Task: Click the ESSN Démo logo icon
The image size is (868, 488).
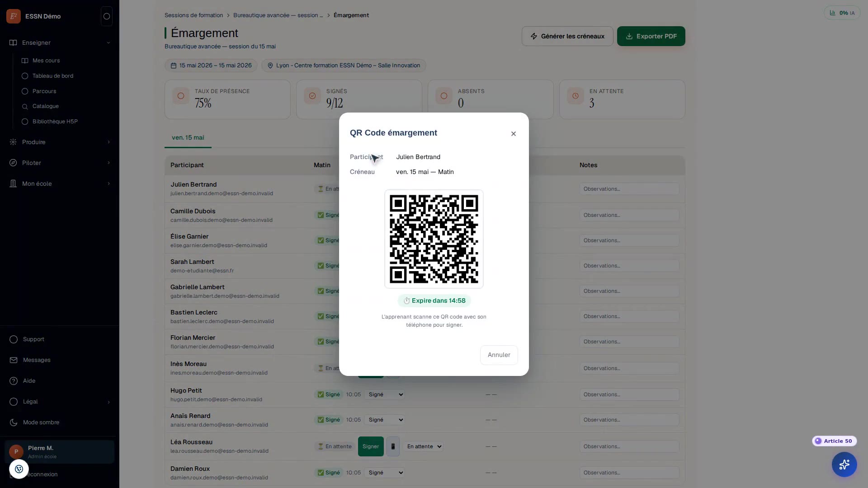Action: (x=14, y=16)
